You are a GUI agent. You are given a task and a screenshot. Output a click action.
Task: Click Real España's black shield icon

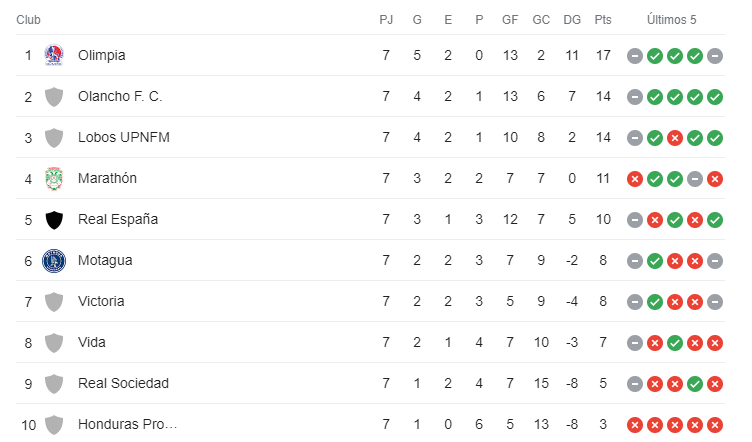[x=54, y=220]
